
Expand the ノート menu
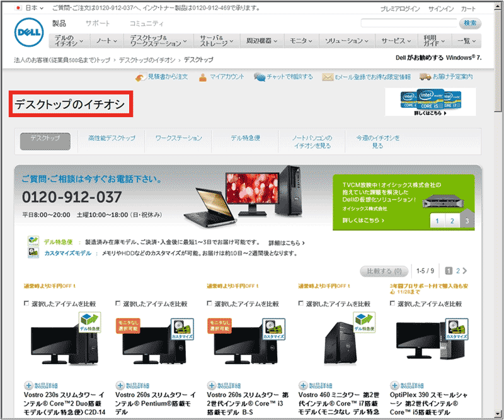[x=106, y=41]
